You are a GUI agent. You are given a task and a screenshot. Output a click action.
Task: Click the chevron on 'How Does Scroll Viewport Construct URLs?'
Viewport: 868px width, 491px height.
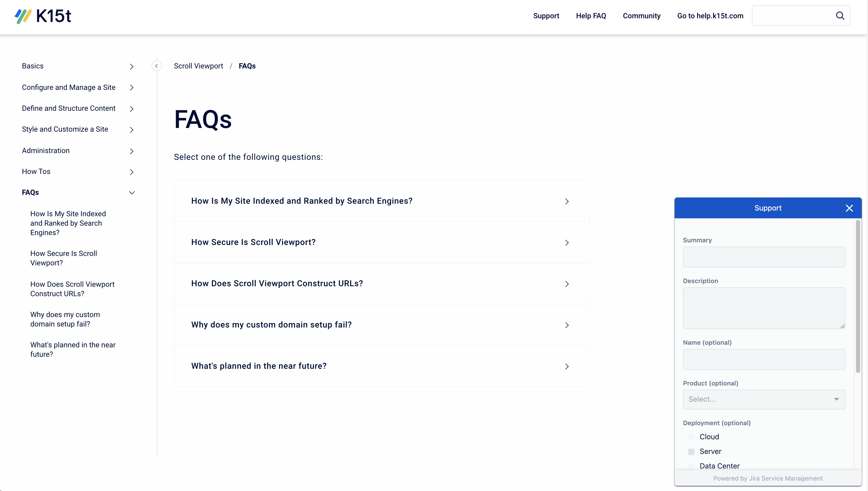[567, 284]
